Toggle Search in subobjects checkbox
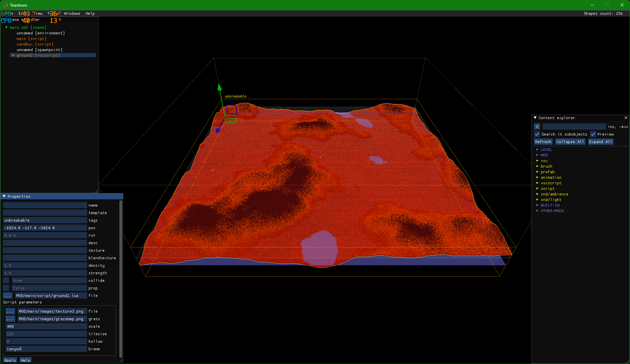The width and height of the screenshot is (630, 364). click(537, 134)
